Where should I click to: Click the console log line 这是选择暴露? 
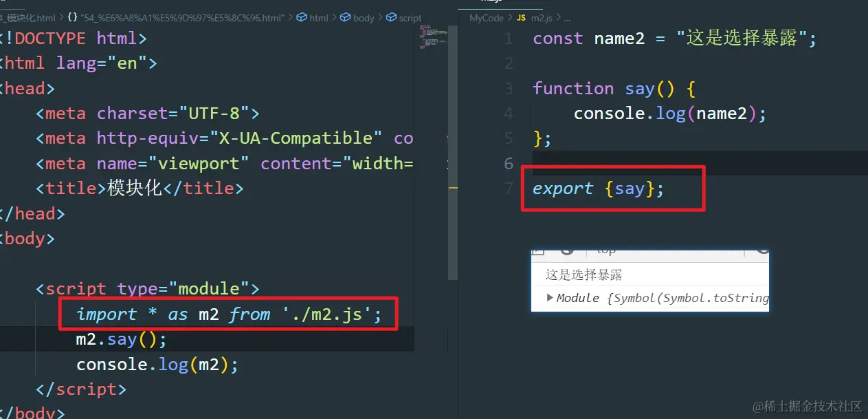pos(583,275)
